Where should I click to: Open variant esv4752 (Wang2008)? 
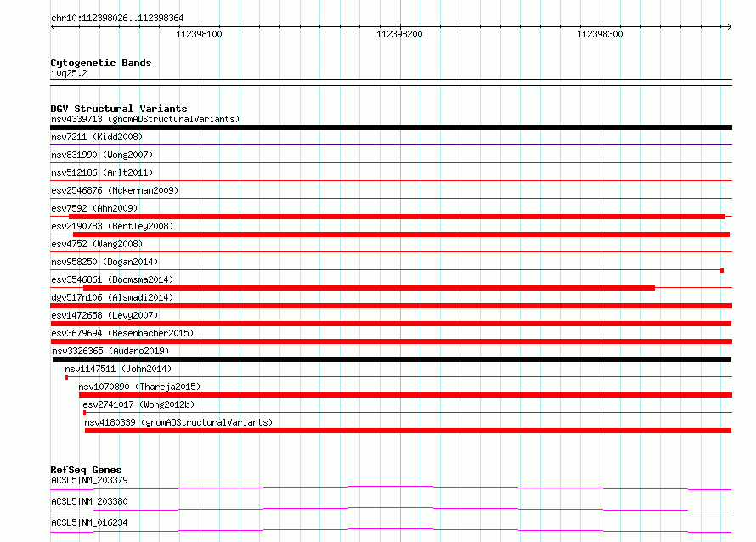(x=97, y=244)
